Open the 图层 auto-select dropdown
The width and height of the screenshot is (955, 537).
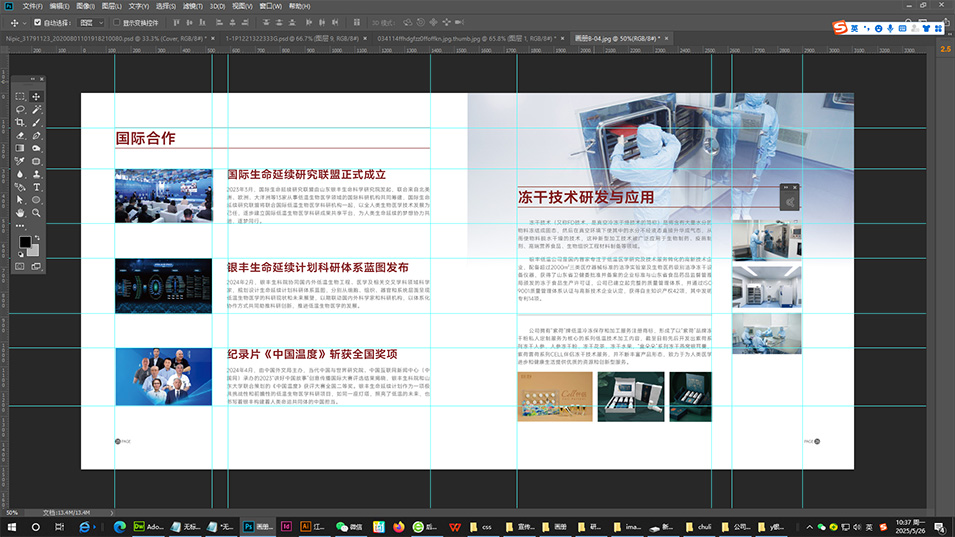[x=92, y=22]
